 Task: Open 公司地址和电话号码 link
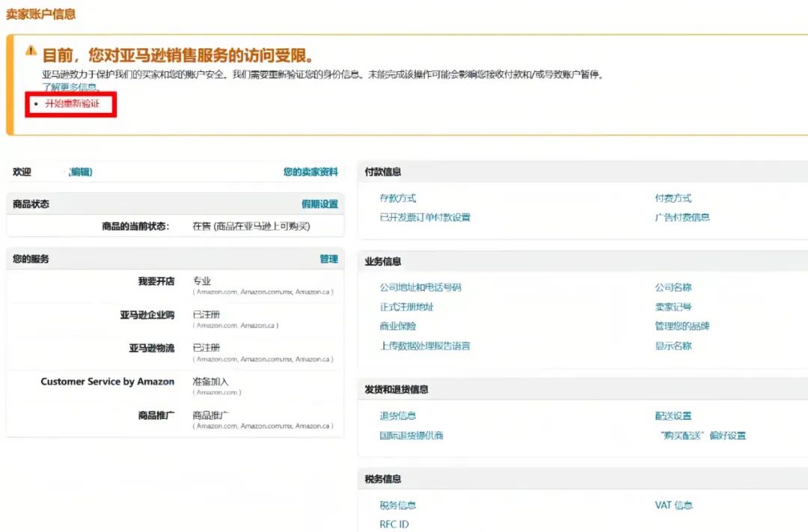pyautogui.click(x=420, y=287)
